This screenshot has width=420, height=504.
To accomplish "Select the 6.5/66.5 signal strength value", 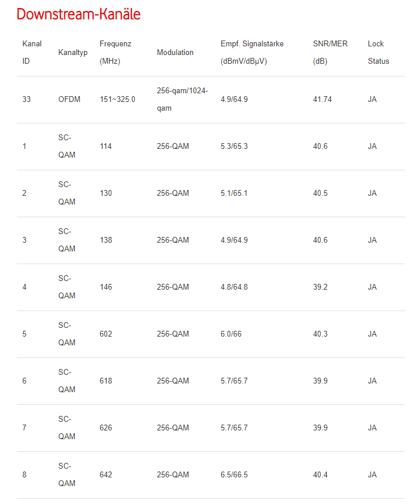I will click(x=234, y=475).
